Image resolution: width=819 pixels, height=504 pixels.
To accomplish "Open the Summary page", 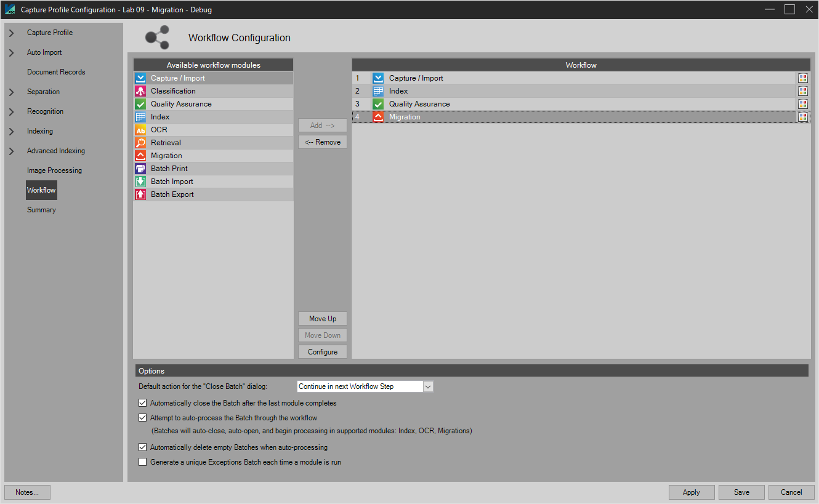I will click(x=41, y=210).
